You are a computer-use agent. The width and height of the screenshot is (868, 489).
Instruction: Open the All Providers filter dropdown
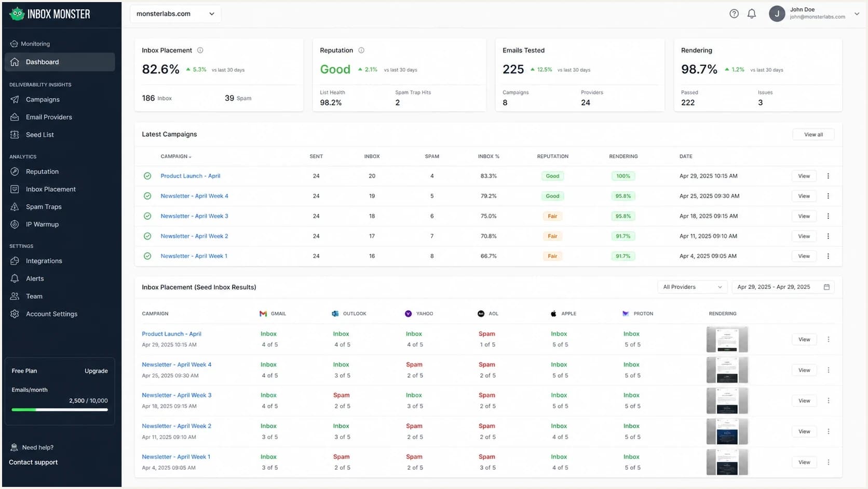[x=692, y=287]
